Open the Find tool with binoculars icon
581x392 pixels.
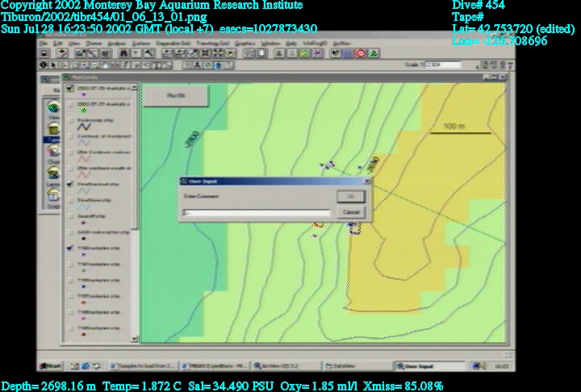123,53
